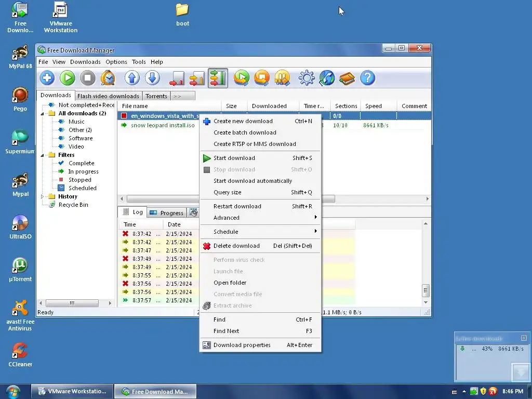Switch to Flash video downloads tab

click(x=108, y=96)
